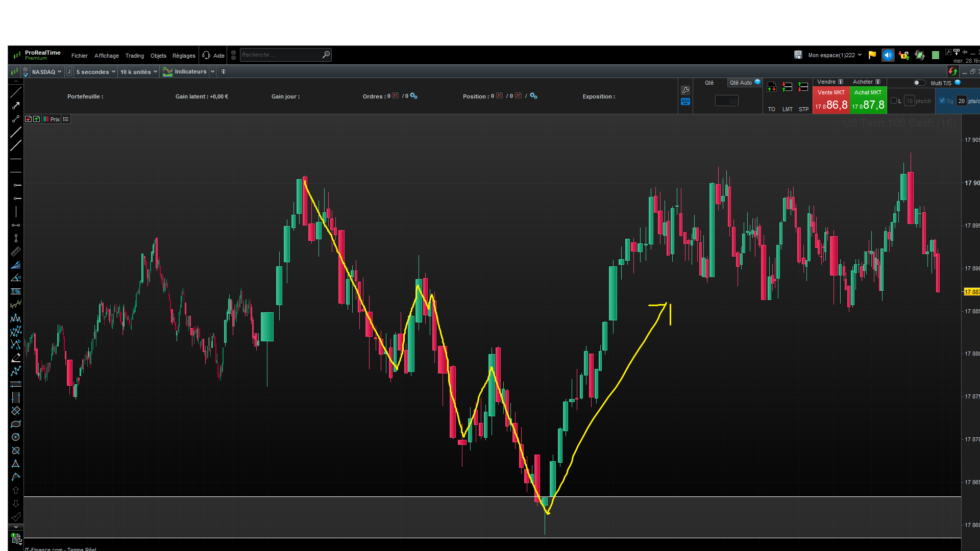Click the blue keyboard shortcuts icon
980x551 pixels.
pos(685,102)
